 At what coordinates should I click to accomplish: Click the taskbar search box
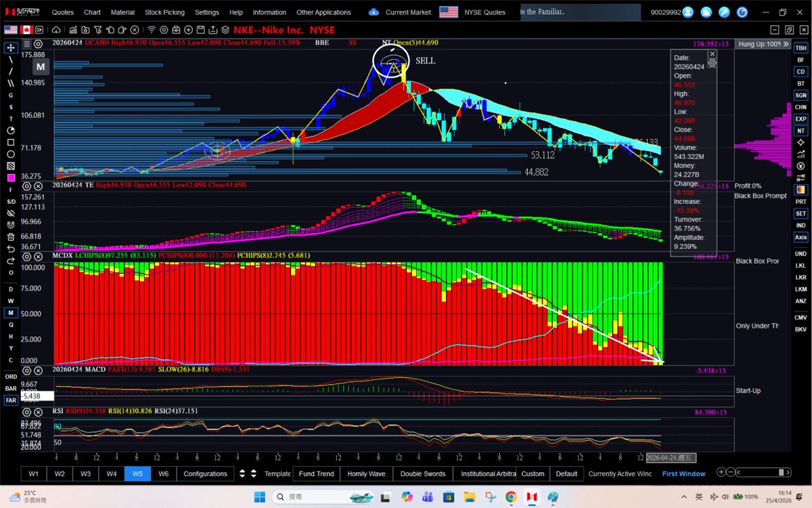coord(325,496)
